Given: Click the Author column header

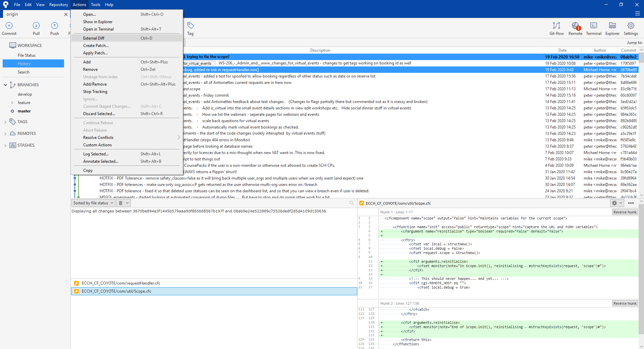Looking at the screenshot, I should coord(599,50).
